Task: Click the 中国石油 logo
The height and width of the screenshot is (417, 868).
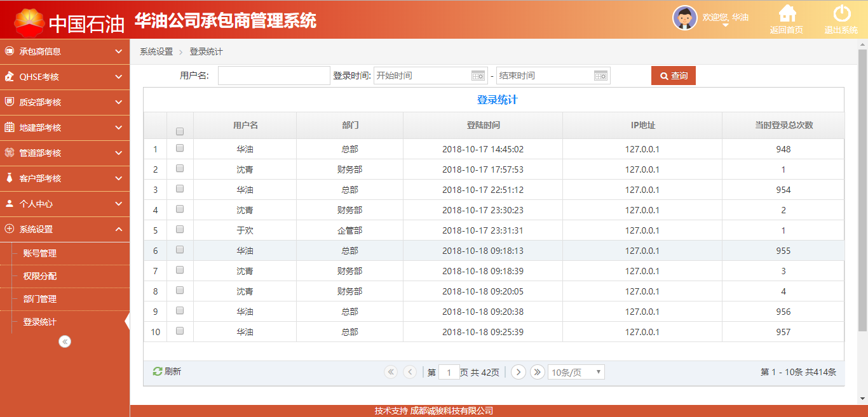Action: point(69,22)
